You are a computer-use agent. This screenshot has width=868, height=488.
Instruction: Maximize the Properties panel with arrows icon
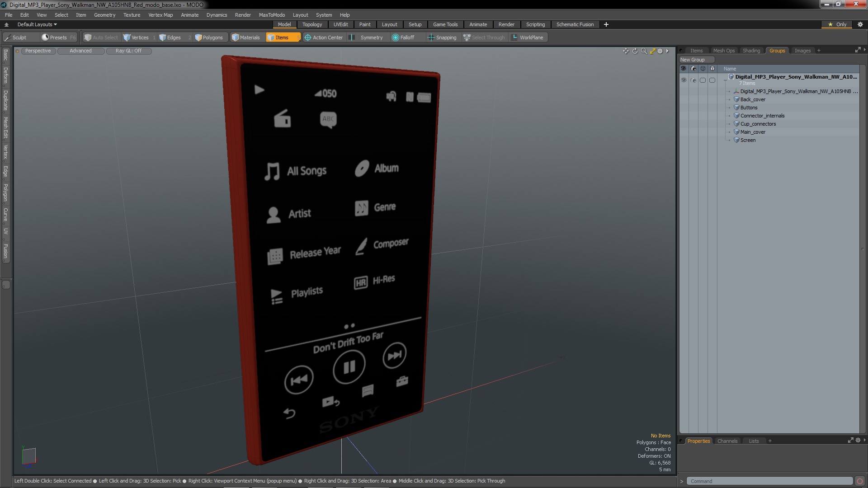click(850, 440)
